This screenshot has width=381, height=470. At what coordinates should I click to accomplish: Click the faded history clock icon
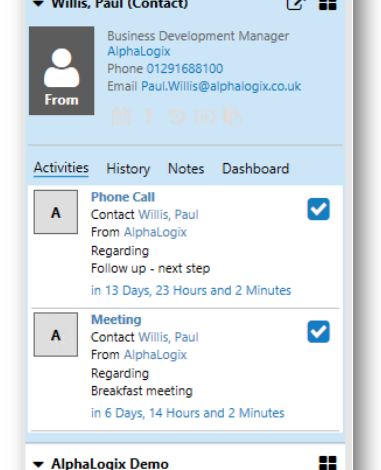coord(177,117)
